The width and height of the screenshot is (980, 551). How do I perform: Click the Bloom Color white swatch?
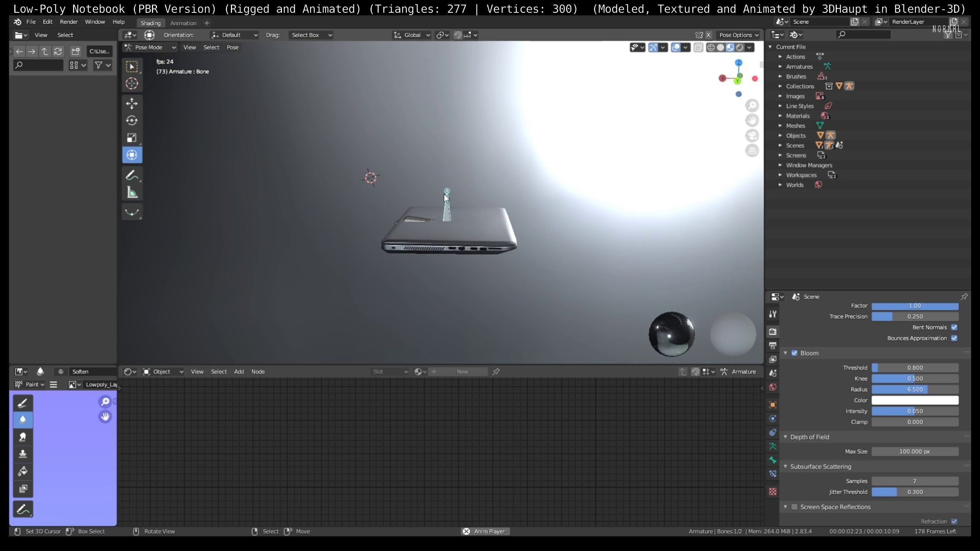tap(915, 401)
